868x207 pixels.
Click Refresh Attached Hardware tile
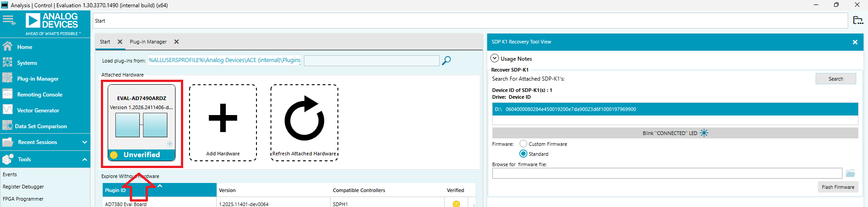tap(304, 122)
